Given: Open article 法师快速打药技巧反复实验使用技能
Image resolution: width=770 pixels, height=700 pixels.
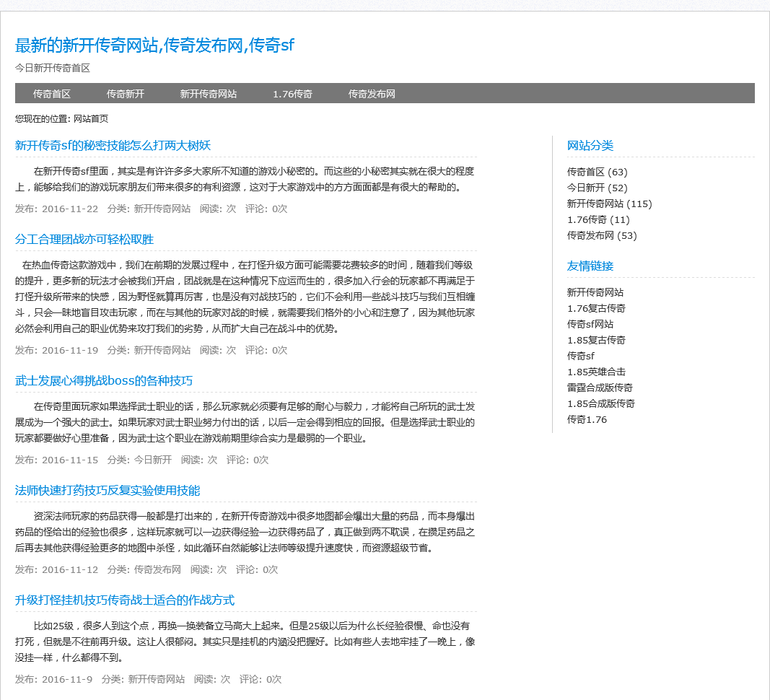Looking at the screenshot, I should pos(108,490).
